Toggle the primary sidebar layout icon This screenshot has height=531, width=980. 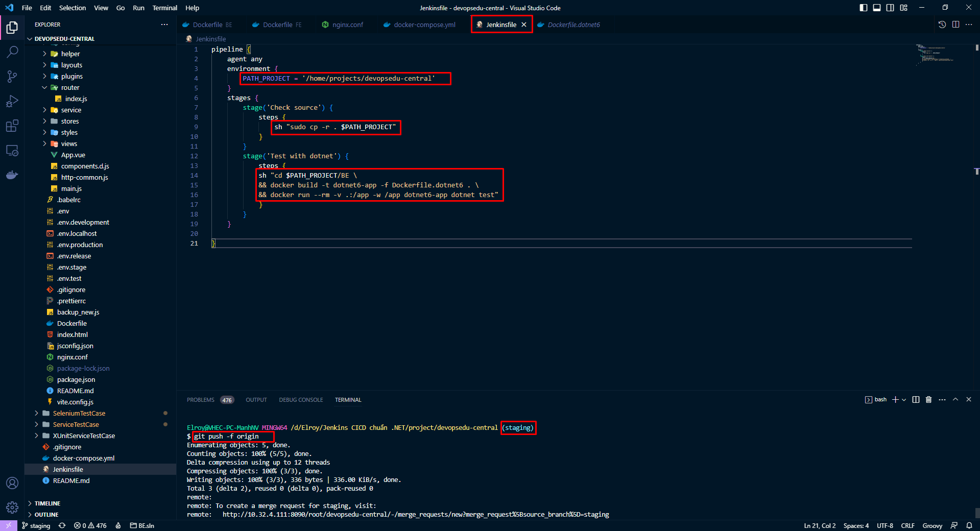(864, 8)
